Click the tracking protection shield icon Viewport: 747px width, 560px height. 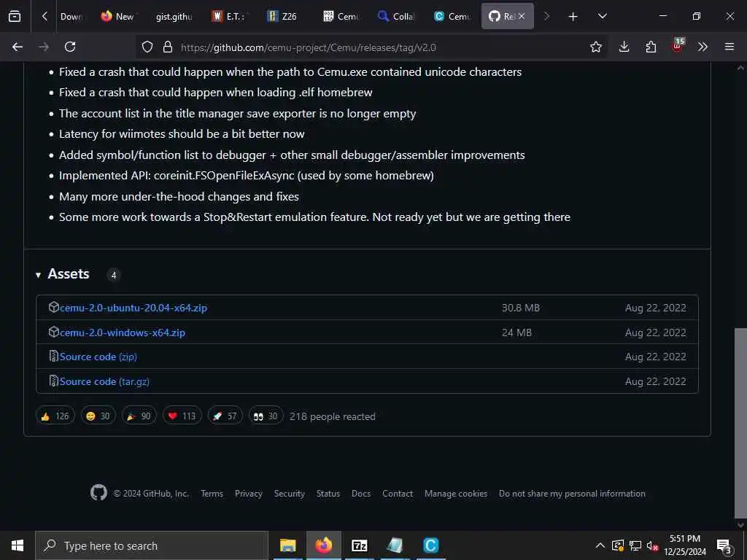pos(147,47)
